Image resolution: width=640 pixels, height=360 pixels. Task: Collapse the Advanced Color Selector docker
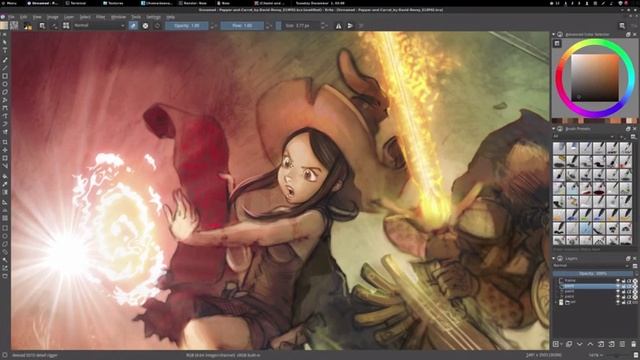pyautogui.click(x=554, y=35)
